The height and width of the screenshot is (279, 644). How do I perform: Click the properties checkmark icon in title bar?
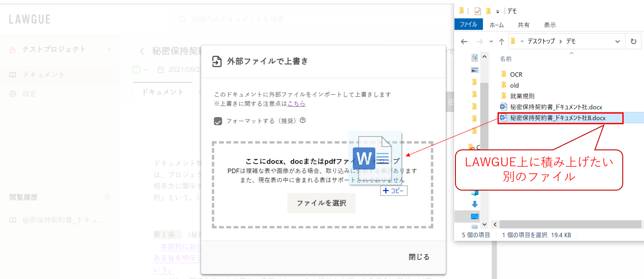click(477, 11)
